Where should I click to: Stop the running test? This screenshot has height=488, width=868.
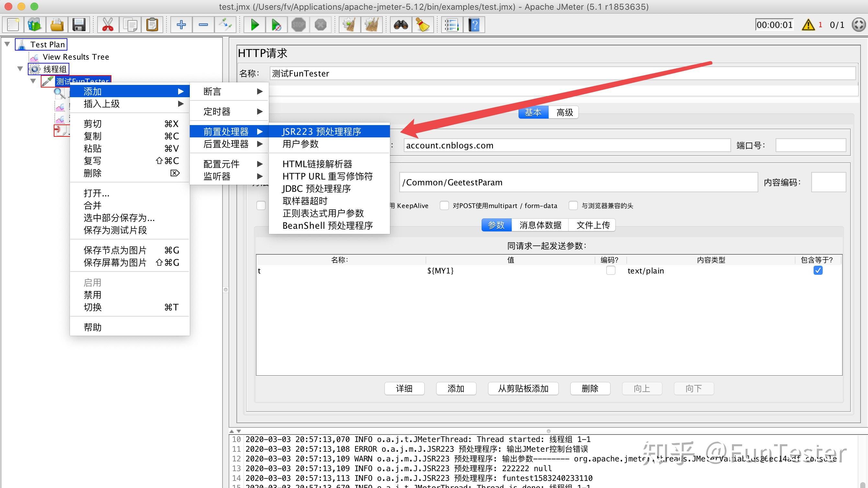[x=298, y=24]
